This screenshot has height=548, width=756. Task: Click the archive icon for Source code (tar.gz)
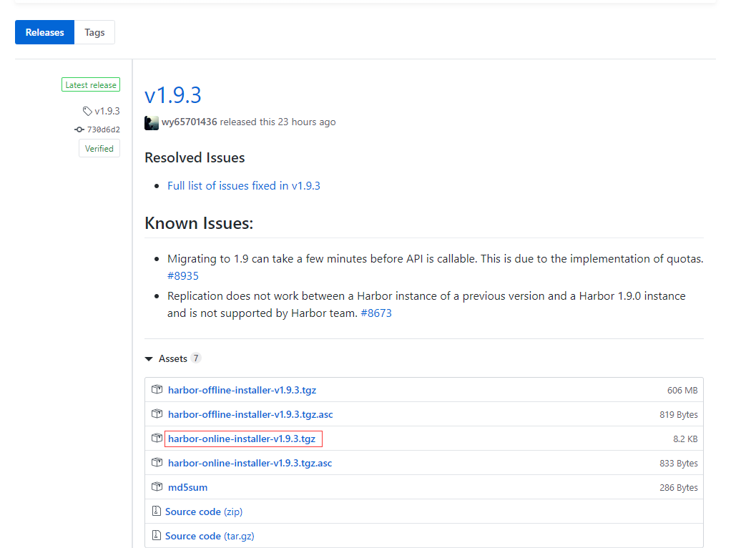(x=156, y=536)
